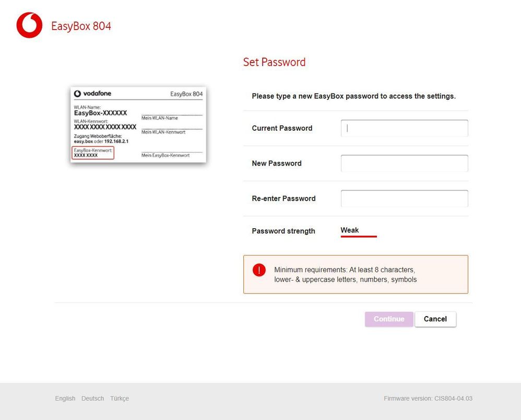
Task: Click the EasyBox 804 header title
Action: (x=81, y=26)
